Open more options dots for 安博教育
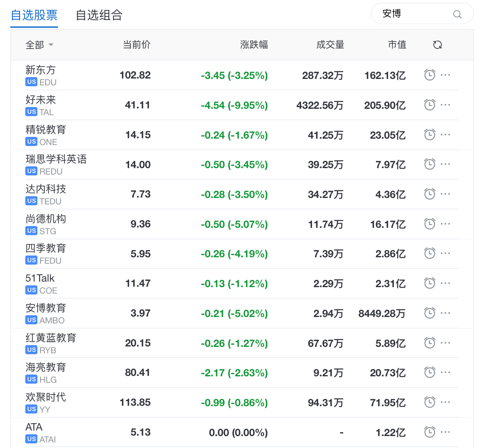The height and width of the screenshot is (448, 480). [445, 313]
